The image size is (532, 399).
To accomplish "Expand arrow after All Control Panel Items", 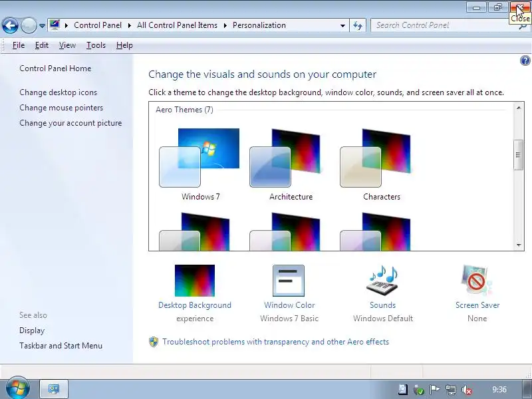I will [225, 25].
